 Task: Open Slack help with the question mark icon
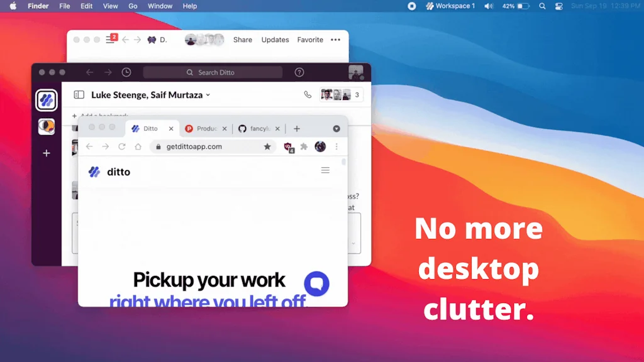[x=299, y=72]
